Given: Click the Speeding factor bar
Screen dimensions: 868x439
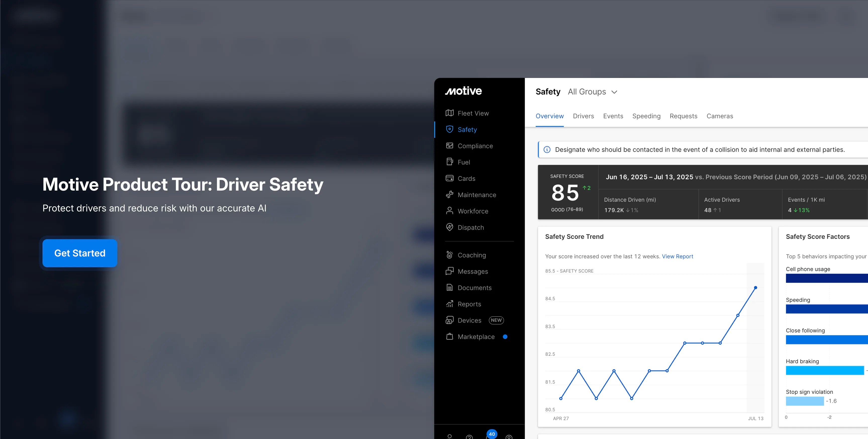Looking at the screenshot, I should click(827, 309).
